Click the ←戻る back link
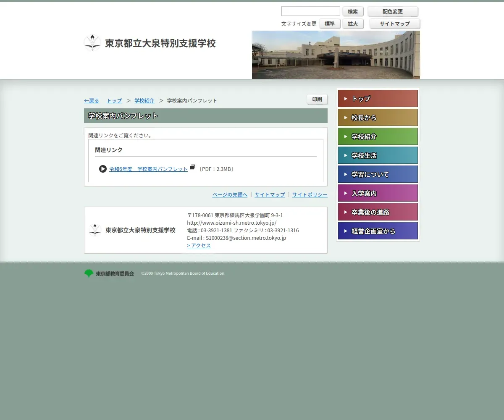 (92, 101)
